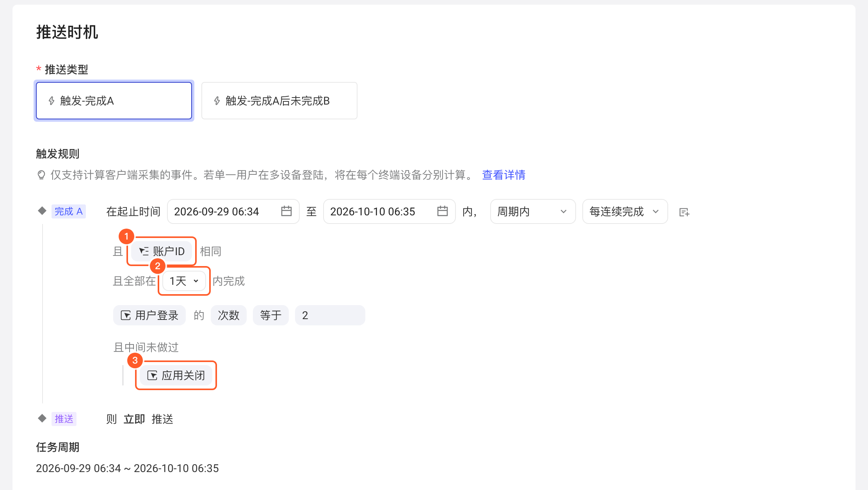This screenshot has height=490, width=868.
Task: Open the 等于 operator chip
Action: pyautogui.click(x=271, y=315)
